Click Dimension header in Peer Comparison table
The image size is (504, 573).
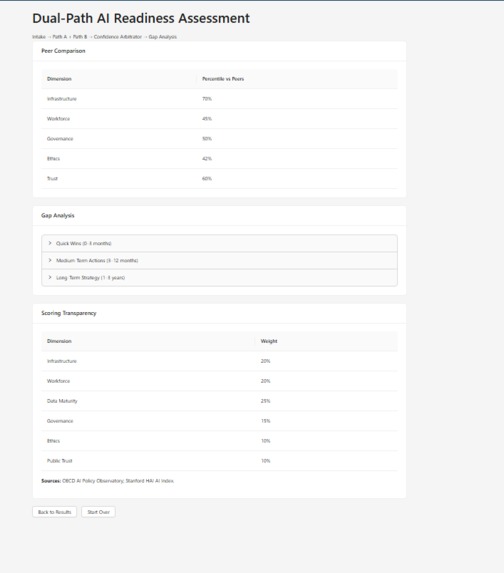[x=59, y=79]
